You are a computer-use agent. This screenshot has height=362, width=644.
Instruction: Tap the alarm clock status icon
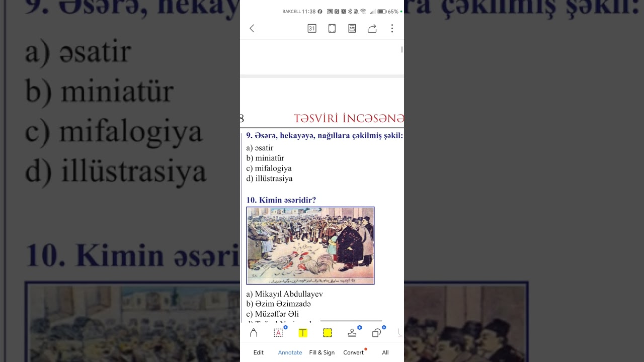pos(344,12)
